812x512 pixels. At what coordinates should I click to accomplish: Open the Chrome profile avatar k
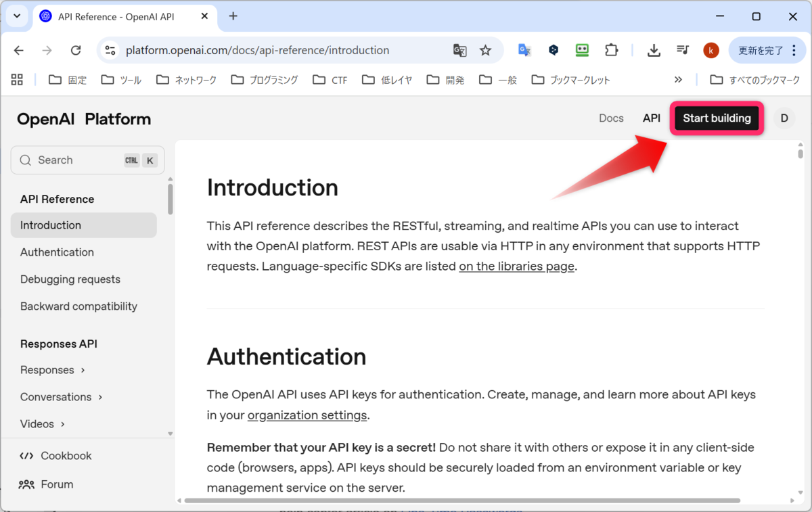coord(711,50)
